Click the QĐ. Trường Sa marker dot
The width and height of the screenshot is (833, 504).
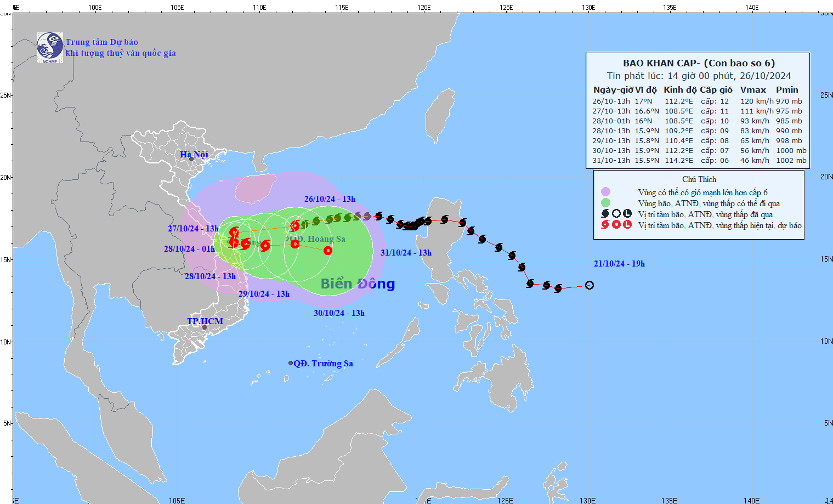(291, 363)
